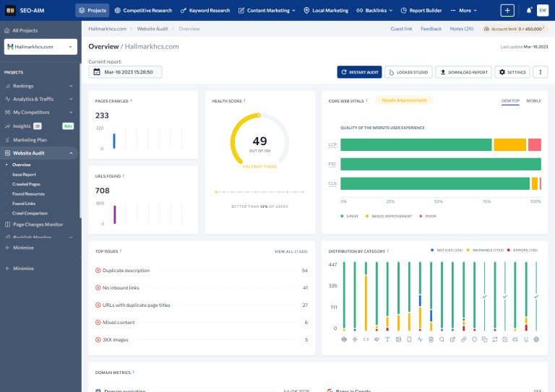Click the Restart Audit button

(x=359, y=72)
